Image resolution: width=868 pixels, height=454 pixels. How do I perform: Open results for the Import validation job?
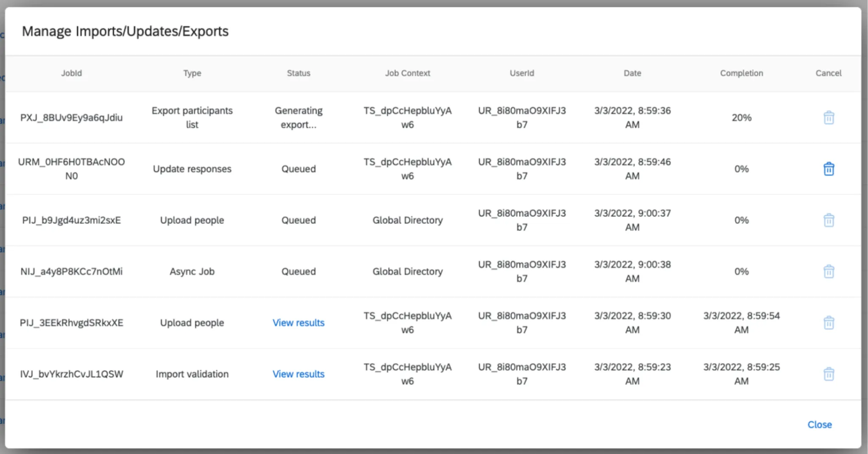tap(298, 374)
